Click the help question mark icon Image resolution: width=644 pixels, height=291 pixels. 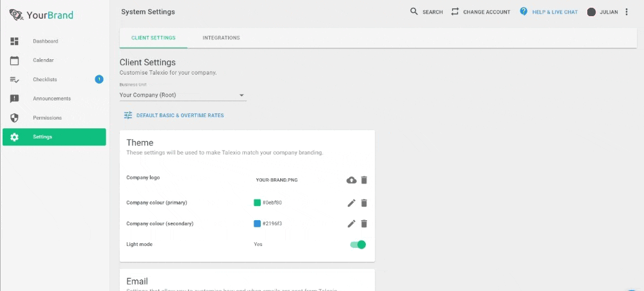(524, 12)
